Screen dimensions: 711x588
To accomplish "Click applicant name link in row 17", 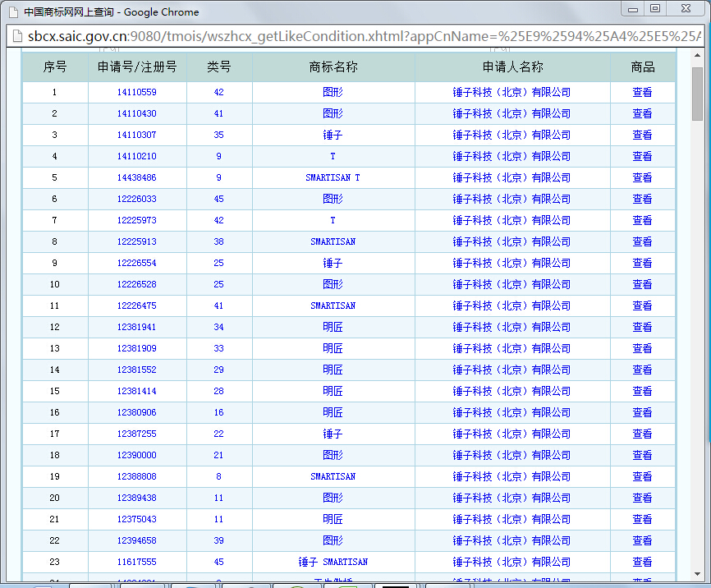I will click(x=511, y=434).
